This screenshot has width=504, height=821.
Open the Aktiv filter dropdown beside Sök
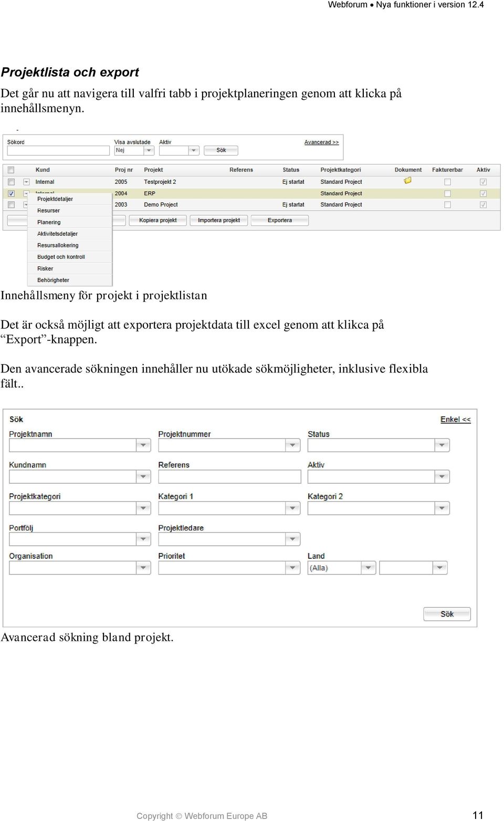click(194, 151)
